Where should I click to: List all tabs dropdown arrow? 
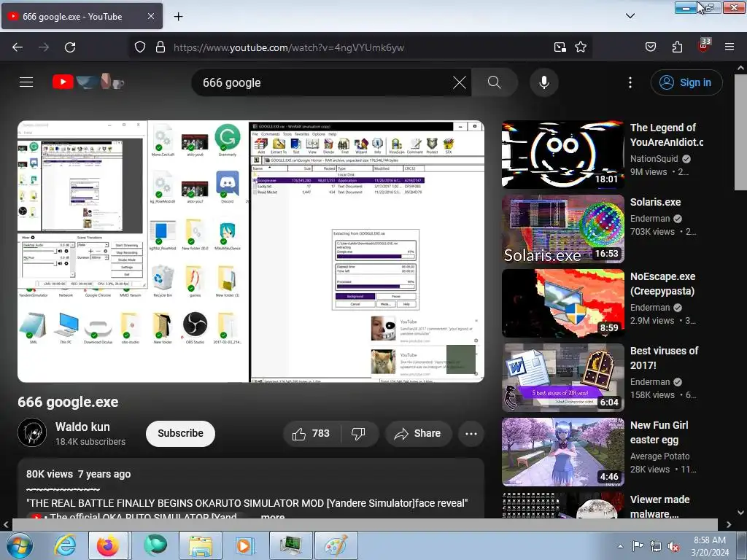[x=630, y=16]
